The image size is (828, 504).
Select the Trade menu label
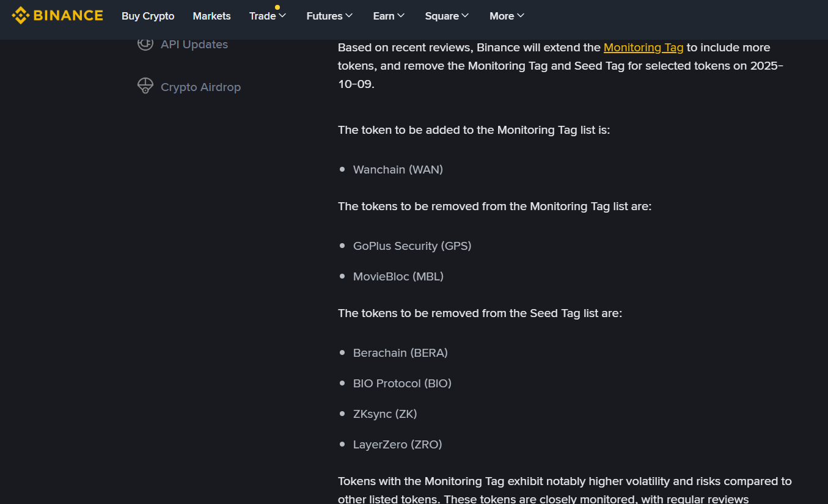click(262, 16)
